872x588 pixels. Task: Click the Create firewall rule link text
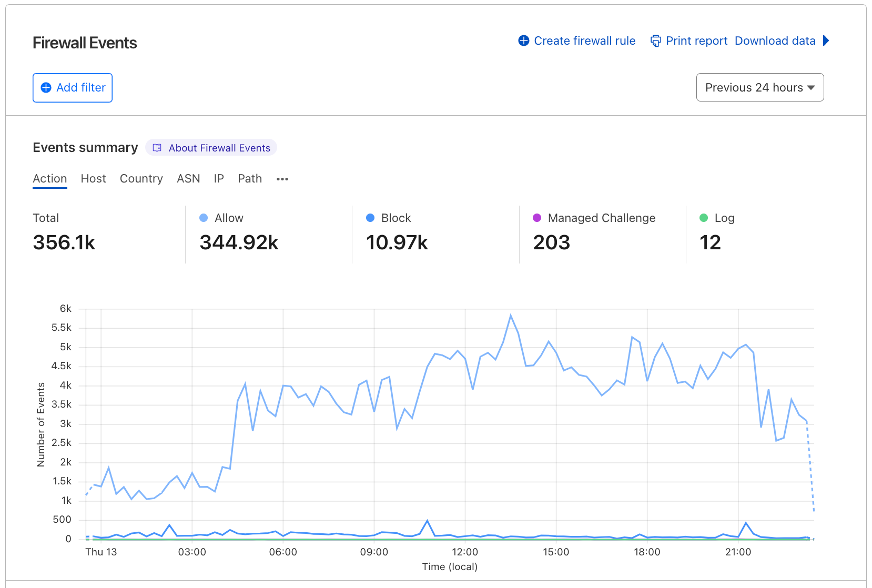click(x=585, y=40)
